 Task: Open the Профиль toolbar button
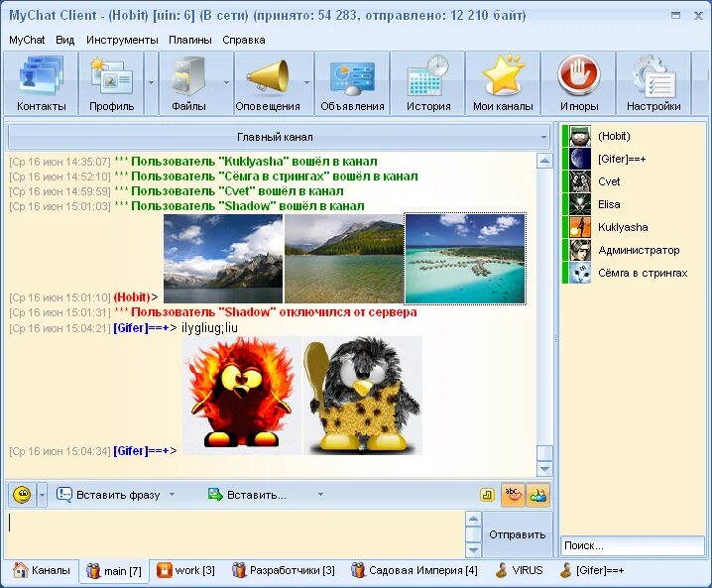[112, 83]
